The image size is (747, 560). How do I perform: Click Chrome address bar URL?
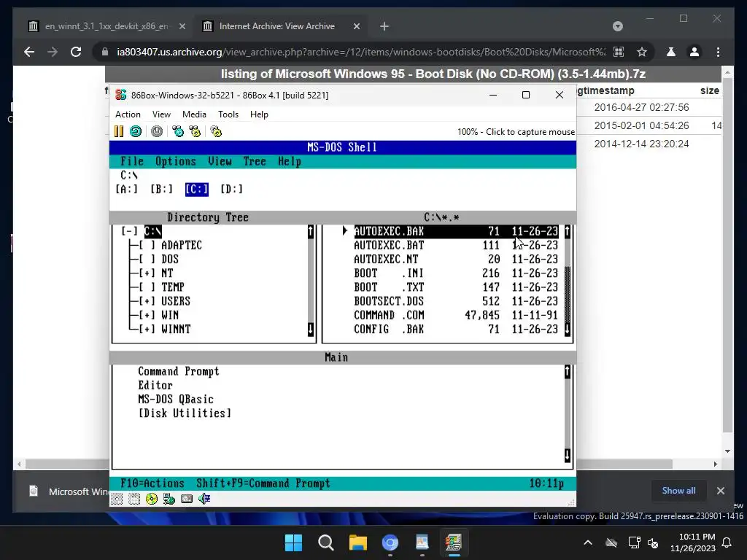[361, 52]
